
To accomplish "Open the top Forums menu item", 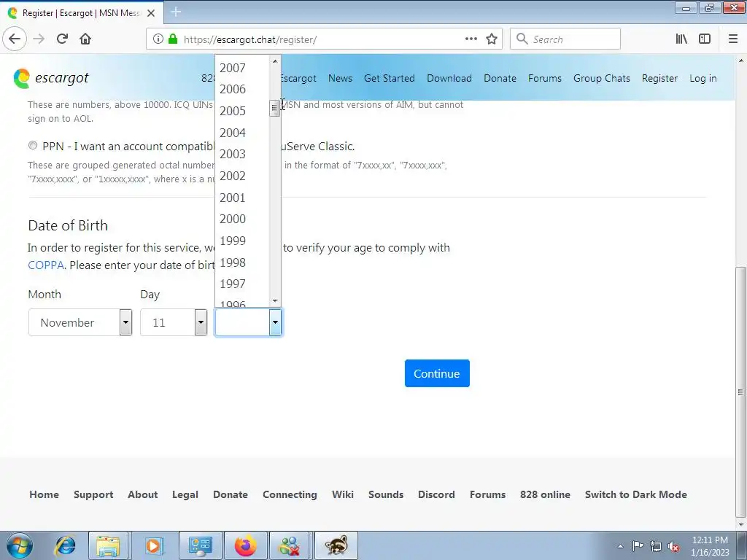I will click(x=544, y=78).
